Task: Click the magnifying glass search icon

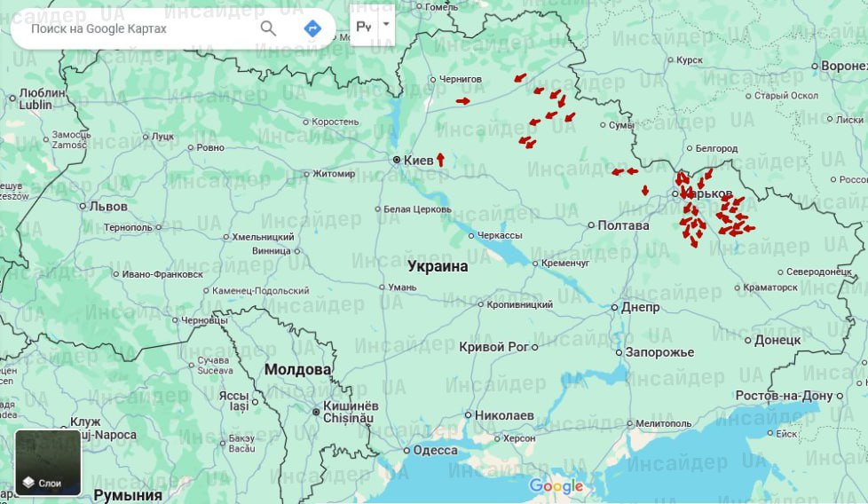Action: tap(268, 28)
